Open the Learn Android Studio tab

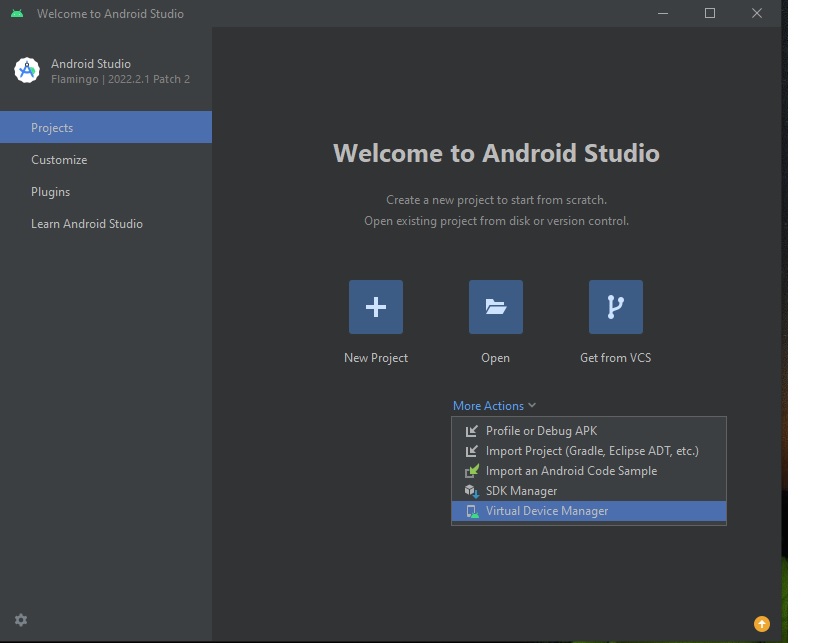pos(87,224)
